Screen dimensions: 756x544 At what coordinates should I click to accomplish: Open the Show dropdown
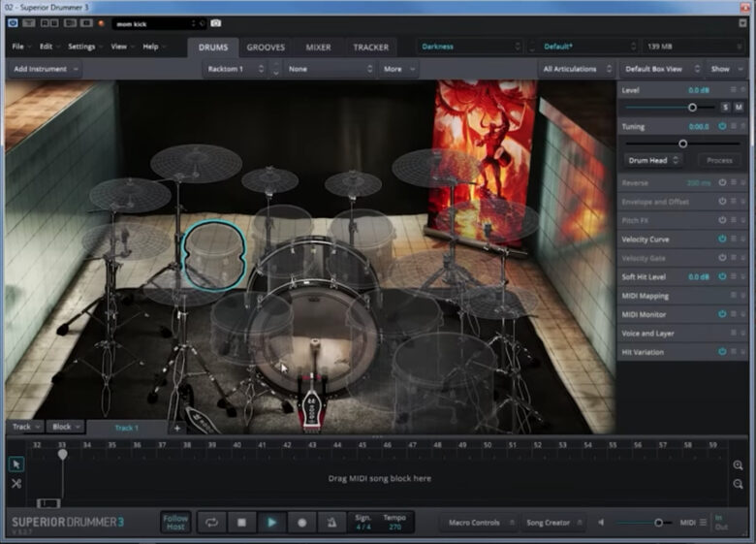[x=726, y=69]
